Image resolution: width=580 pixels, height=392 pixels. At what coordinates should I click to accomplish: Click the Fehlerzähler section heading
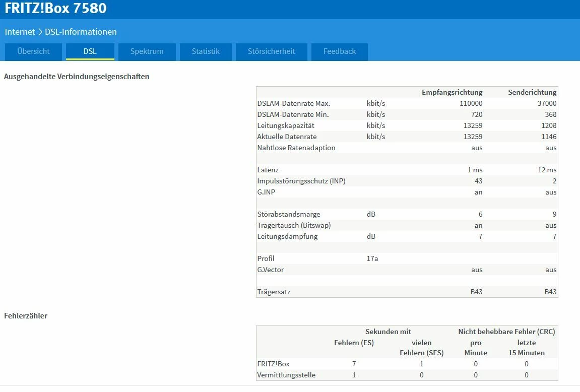click(x=26, y=316)
